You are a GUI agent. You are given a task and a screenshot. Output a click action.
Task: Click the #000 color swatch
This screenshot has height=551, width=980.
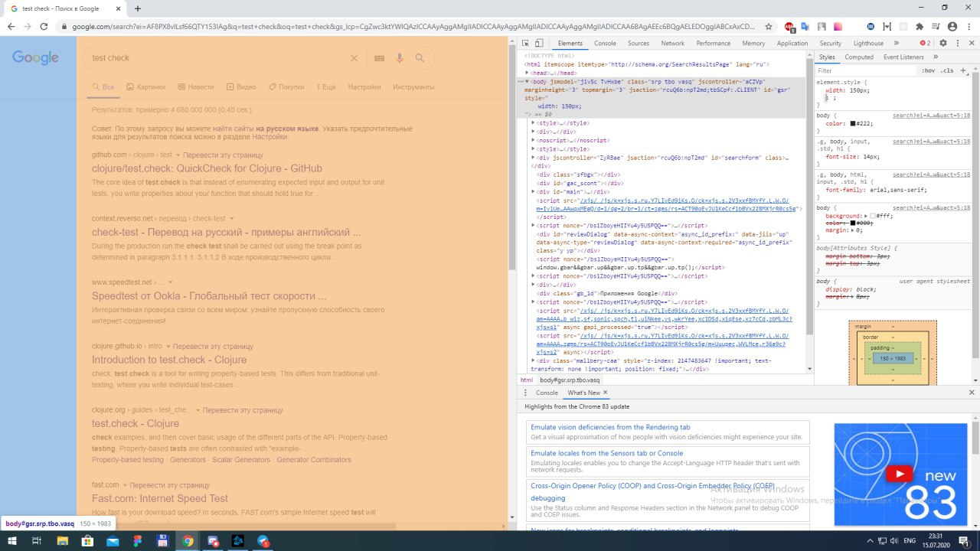853,223
